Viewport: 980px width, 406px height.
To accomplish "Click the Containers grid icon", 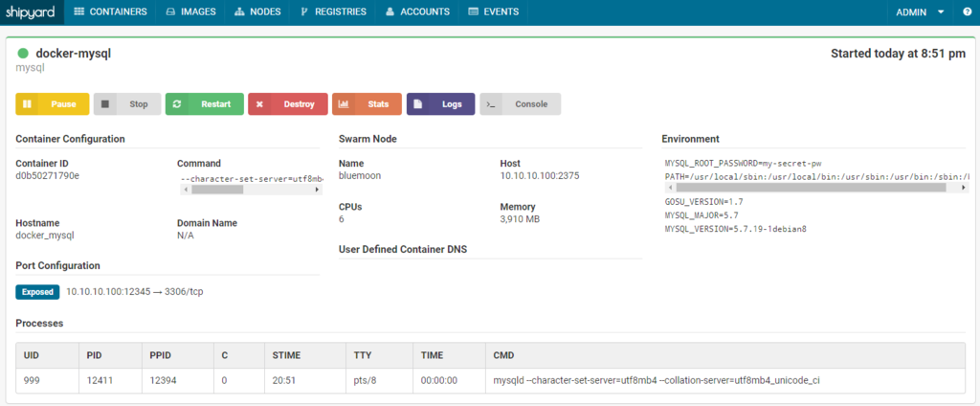I will pyautogui.click(x=79, y=11).
